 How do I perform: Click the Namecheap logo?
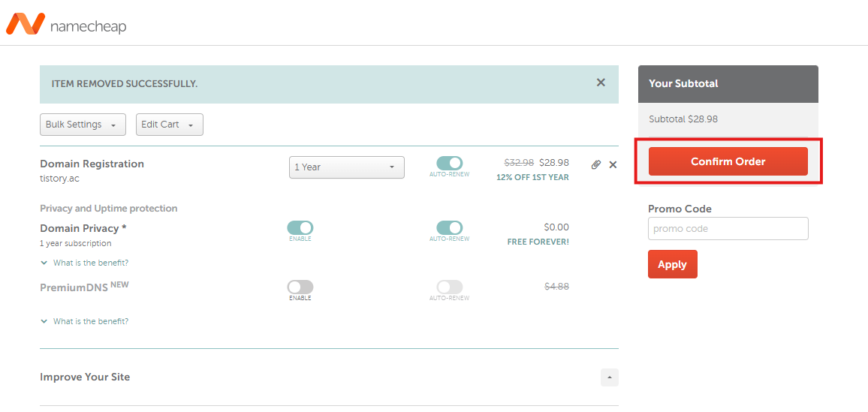[66, 24]
